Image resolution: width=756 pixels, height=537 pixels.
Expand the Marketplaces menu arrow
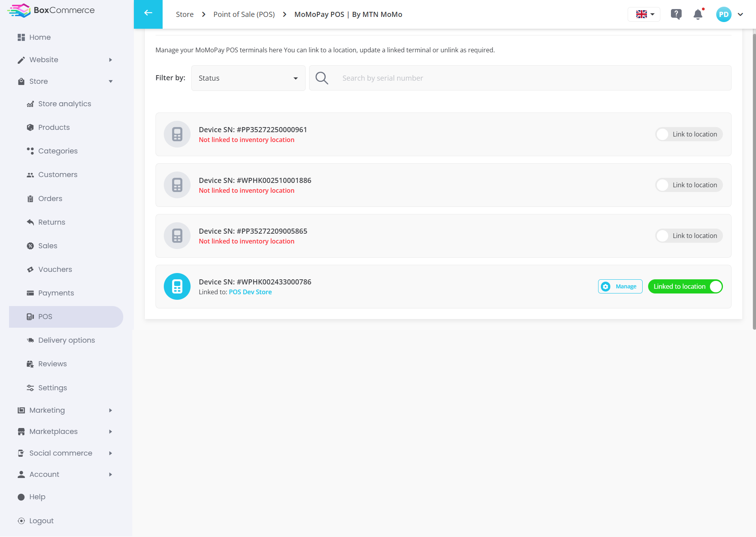point(111,432)
